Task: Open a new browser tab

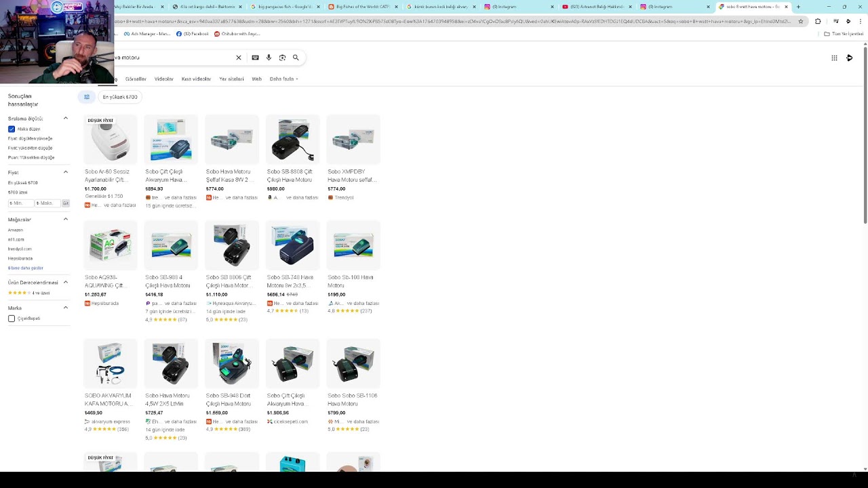Action: click(798, 7)
